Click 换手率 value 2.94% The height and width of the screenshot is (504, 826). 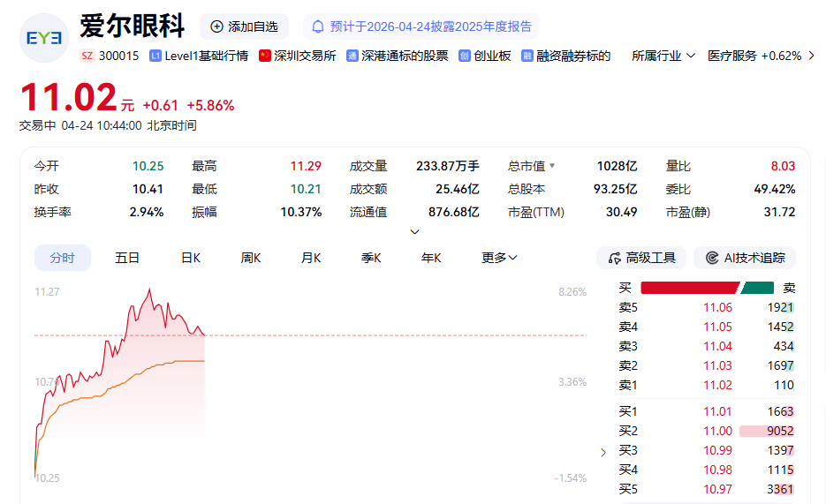click(x=147, y=212)
